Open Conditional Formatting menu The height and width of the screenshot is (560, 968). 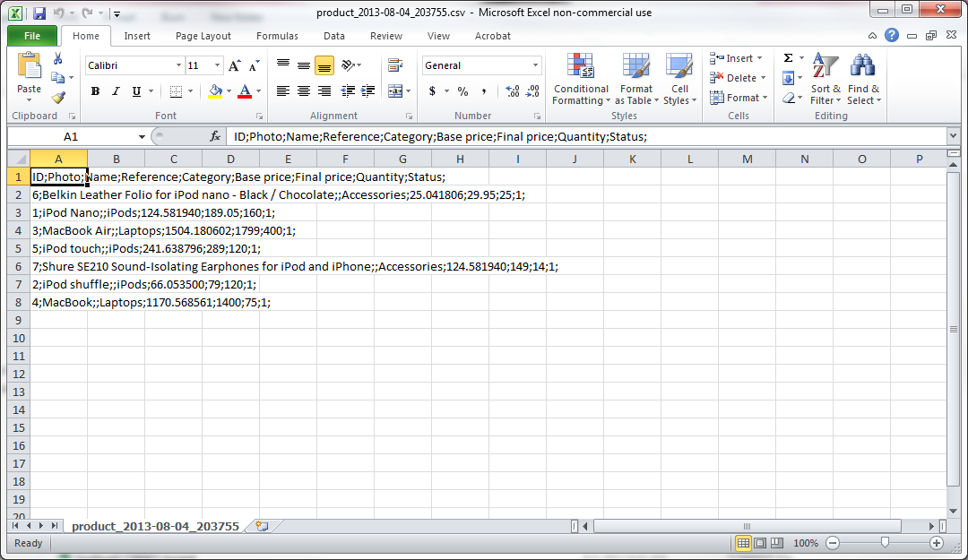[x=581, y=79]
